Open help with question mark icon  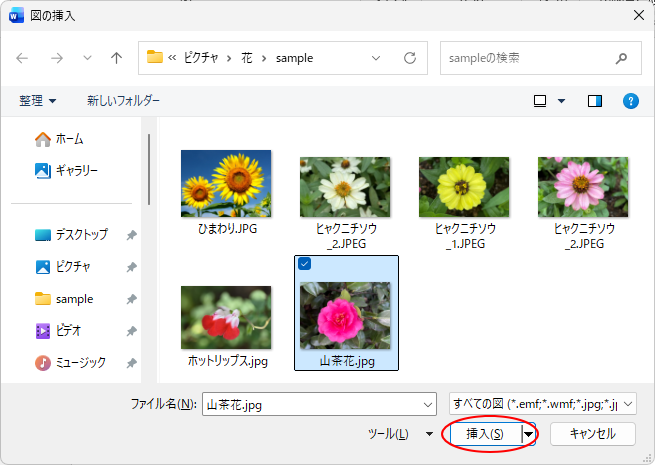[x=631, y=101]
